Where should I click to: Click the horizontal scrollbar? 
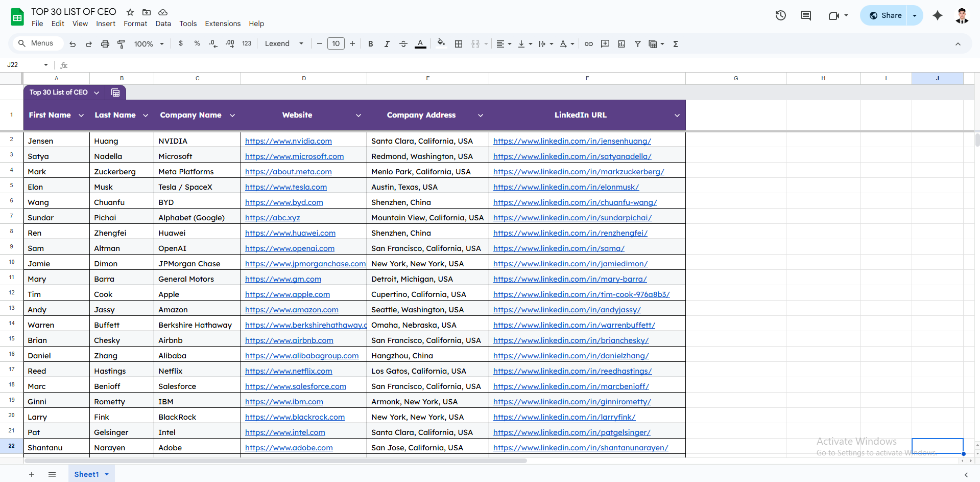click(x=276, y=461)
